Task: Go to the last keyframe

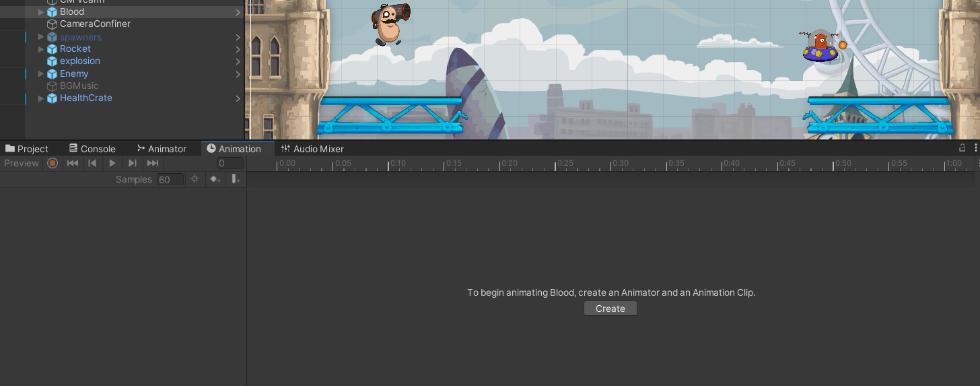Action: click(153, 163)
